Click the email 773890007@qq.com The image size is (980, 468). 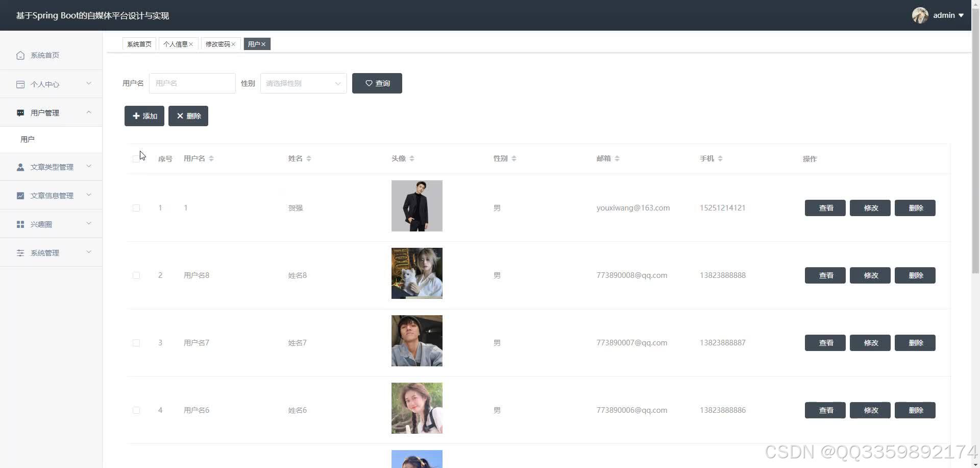click(632, 343)
